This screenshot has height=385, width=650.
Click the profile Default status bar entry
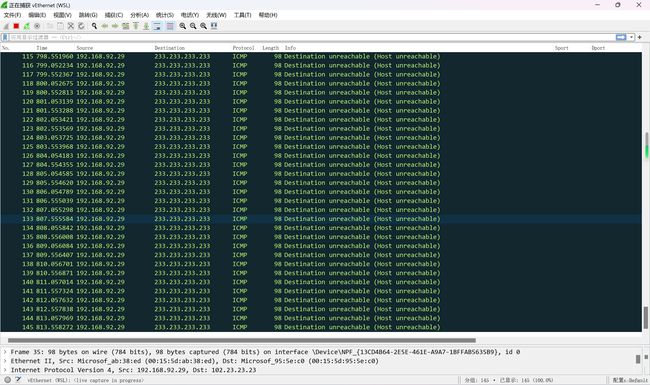pos(630,380)
